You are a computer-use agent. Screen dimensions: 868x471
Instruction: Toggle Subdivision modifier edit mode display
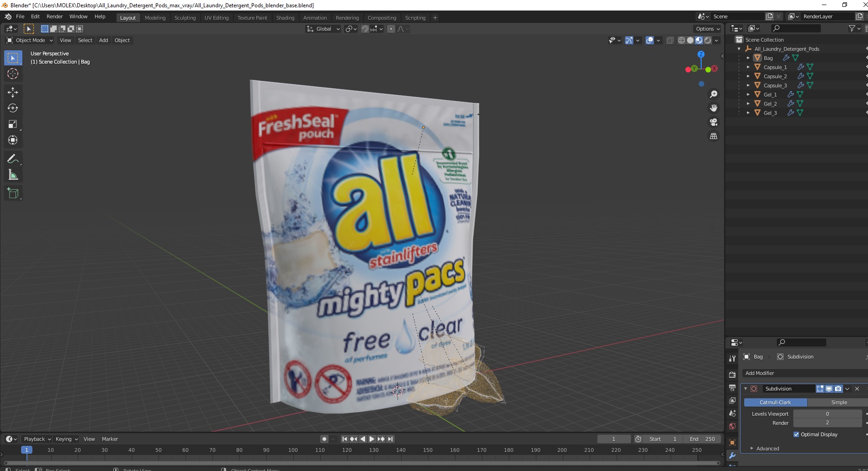[820, 389]
